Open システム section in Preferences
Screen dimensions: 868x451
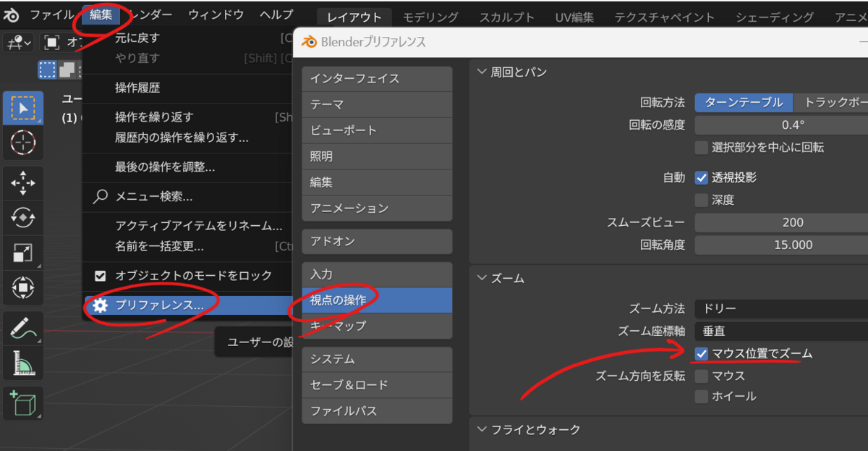click(x=377, y=359)
